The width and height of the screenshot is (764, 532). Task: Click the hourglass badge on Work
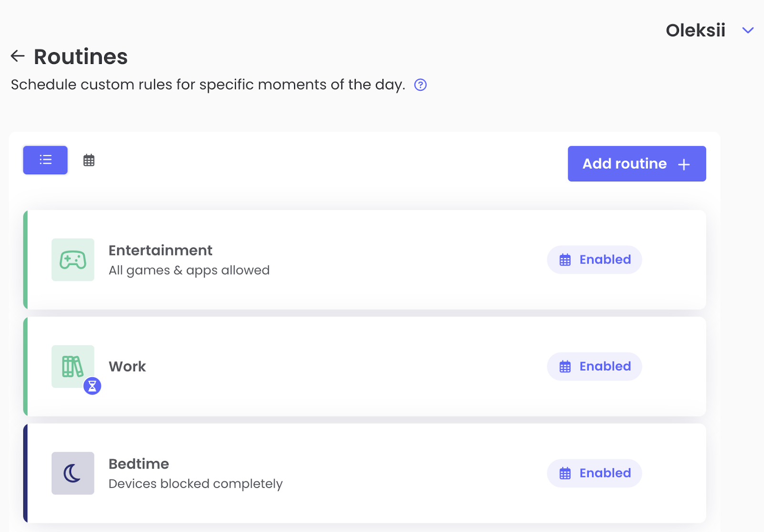[x=92, y=386]
